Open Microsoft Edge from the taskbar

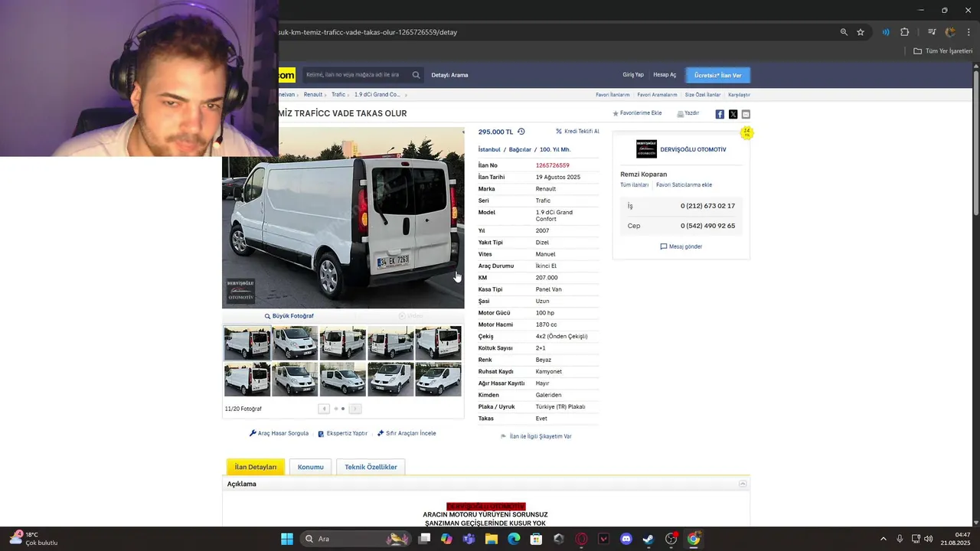(x=514, y=539)
